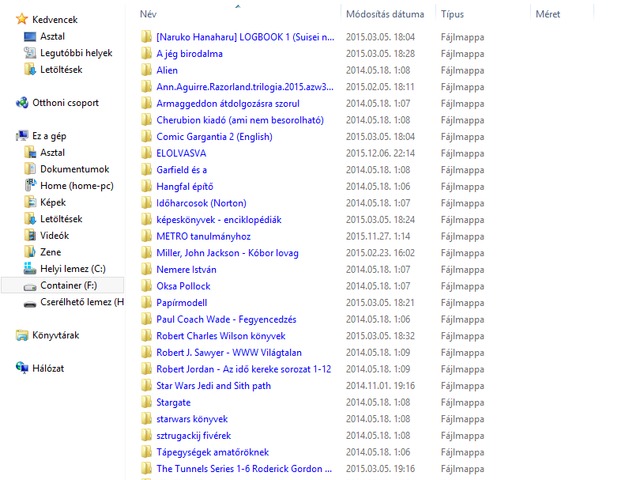This screenshot has width=640, height=480.
Task: Select the Ez a gép computer icon
Action: coord(22,136)
